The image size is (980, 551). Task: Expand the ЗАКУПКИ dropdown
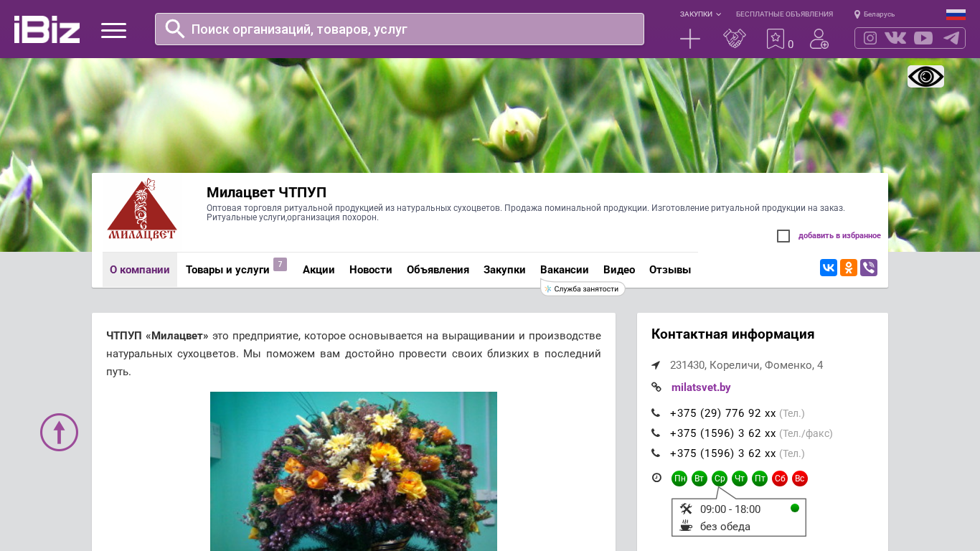(x=701, y=14)
